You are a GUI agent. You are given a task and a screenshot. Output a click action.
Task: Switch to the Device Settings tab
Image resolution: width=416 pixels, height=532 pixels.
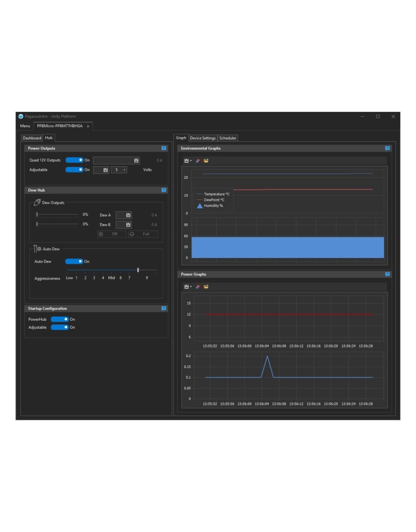tap(203, 138)
